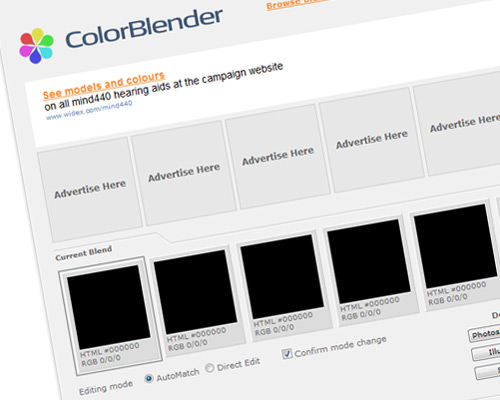Select the fourth black blend swatch

369,261
